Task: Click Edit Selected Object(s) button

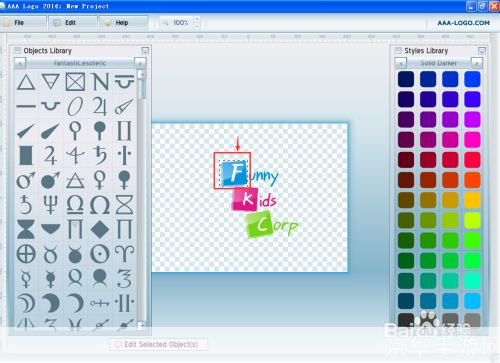Action: click(159, 344)
